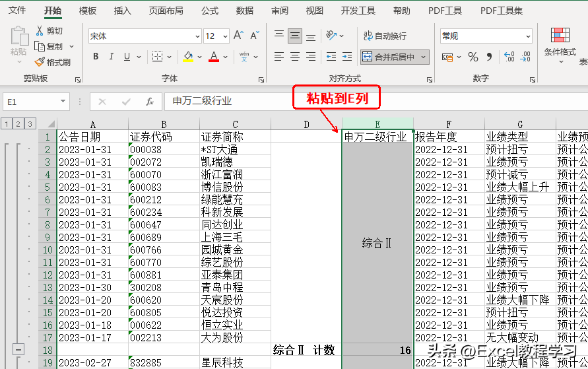
Task: Toggle Bold formatting
Action: 96,57
